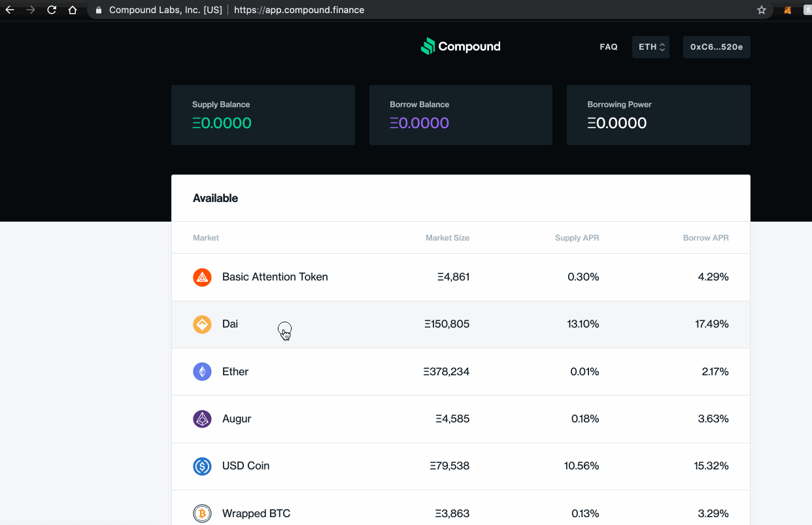Click the Supply Balance card
The image size is (812, 525).
(x=263, y=115)
